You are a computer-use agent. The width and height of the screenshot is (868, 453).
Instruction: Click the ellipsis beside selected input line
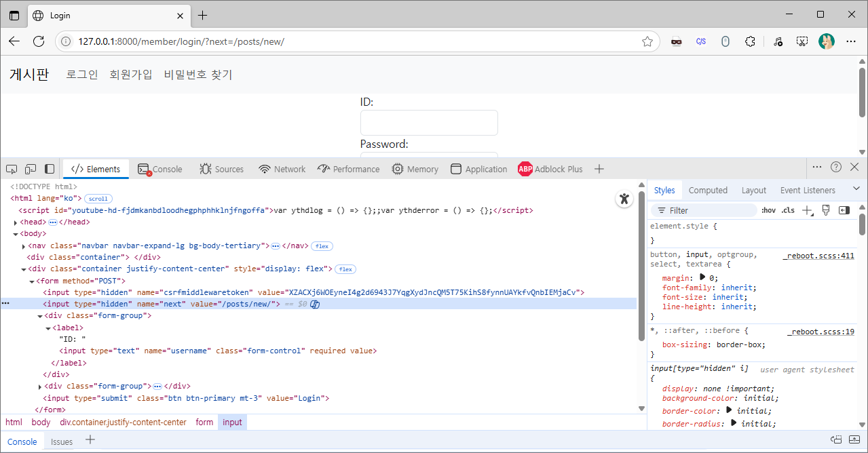tap(5, 304)
